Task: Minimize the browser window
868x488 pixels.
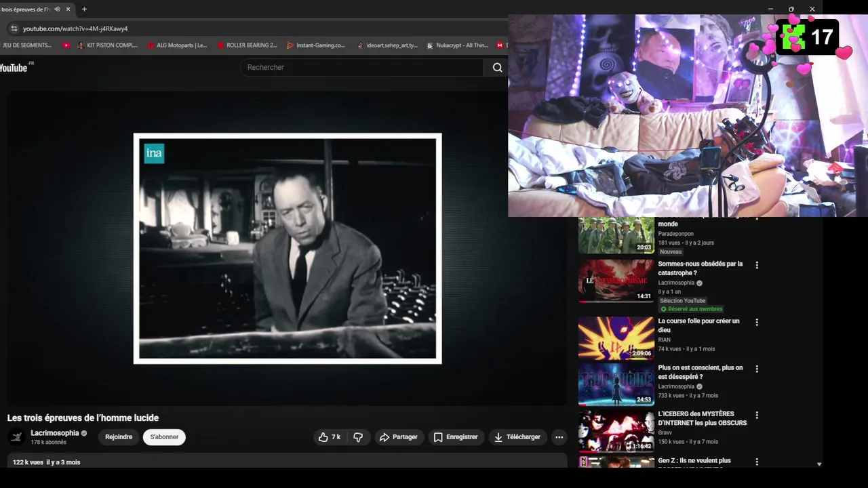Action: pyautogui.click(x=770, y=9)
